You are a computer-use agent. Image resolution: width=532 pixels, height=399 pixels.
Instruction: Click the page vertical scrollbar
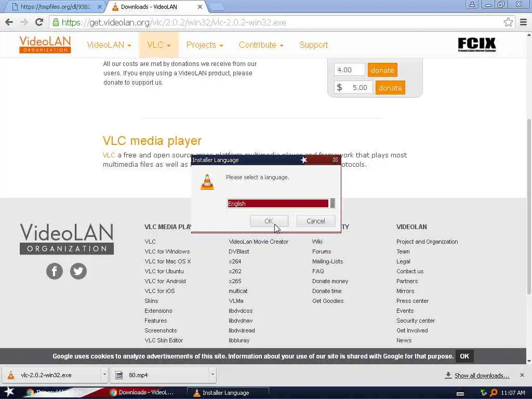pyautogui.click(x=529, y=206)
